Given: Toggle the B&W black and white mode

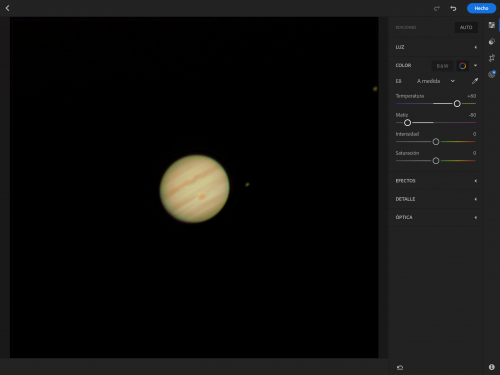Looking at the screenshot, I should [x=442, y=66].
